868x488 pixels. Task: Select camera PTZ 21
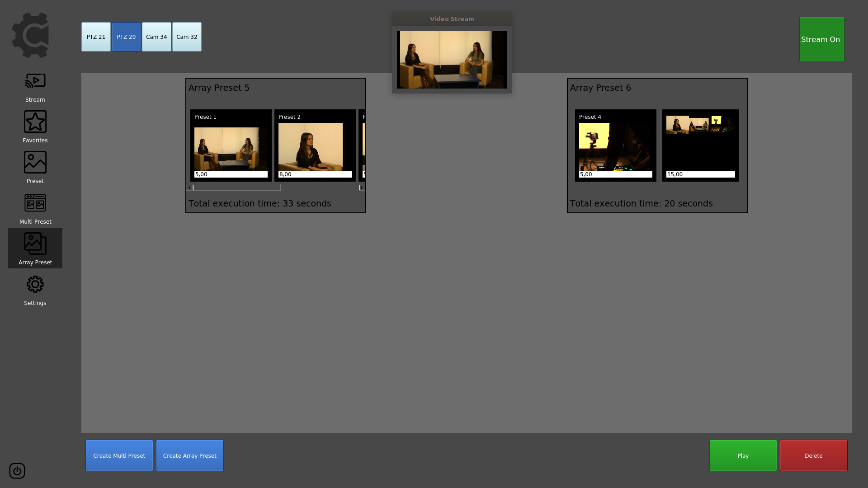[96, 37]
